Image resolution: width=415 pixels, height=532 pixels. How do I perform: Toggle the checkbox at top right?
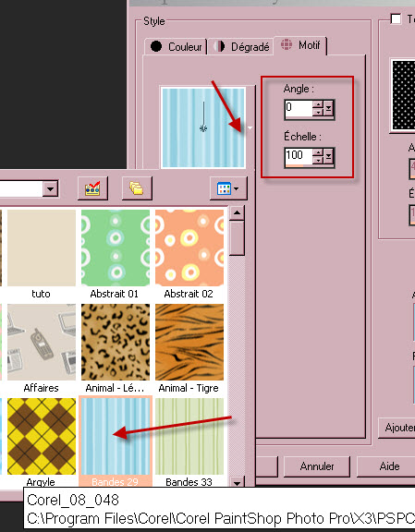tap(396, 18)
